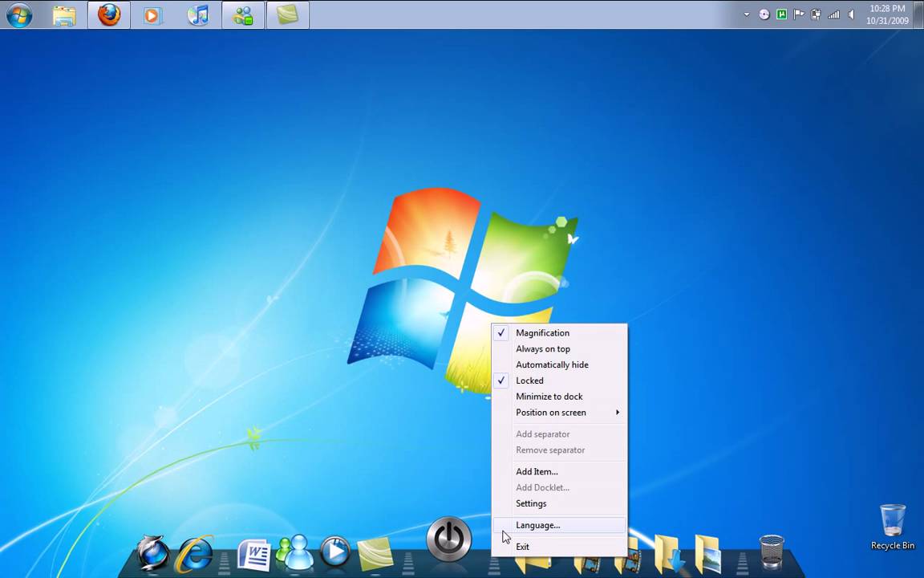
Task: Open Action Center flag icon
Action: click(x=799, y=14)
